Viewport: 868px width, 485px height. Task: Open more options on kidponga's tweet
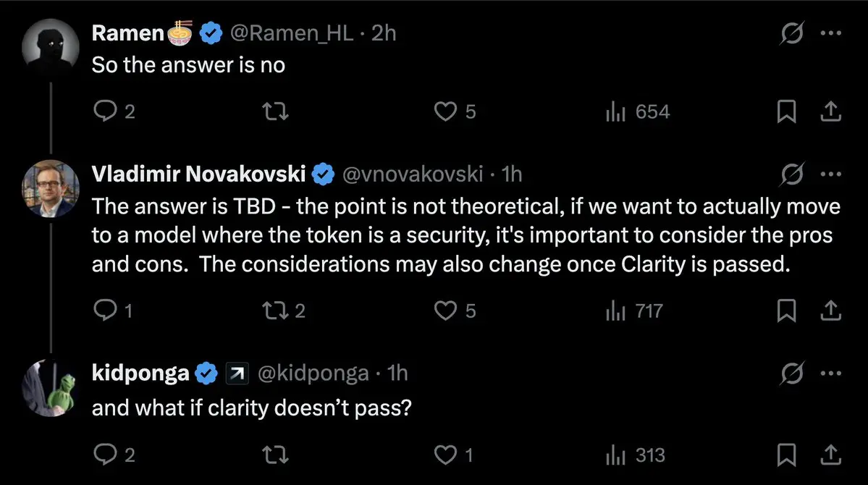click(831, 374)
